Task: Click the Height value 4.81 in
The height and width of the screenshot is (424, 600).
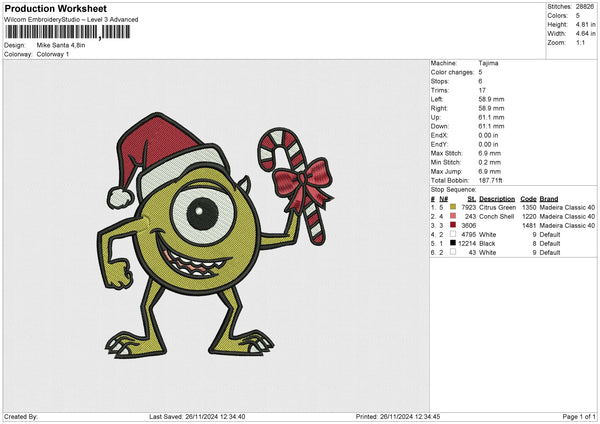Action: coord(586,24)
